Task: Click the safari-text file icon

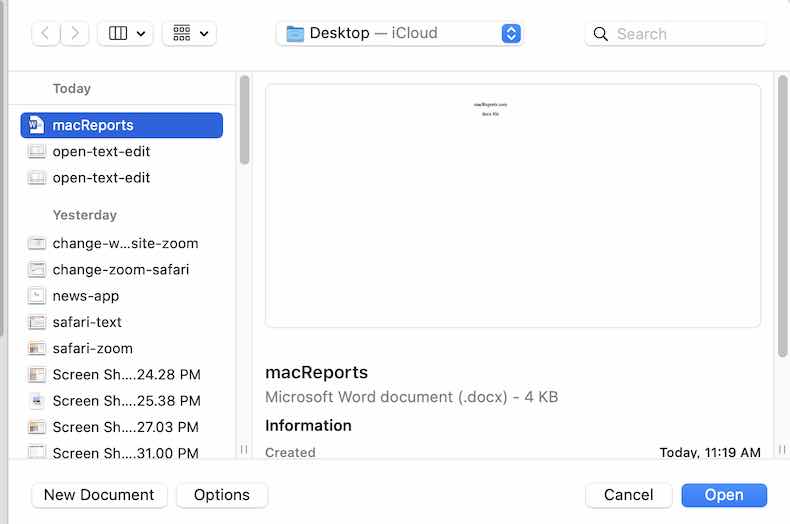Action: [36, 322]
